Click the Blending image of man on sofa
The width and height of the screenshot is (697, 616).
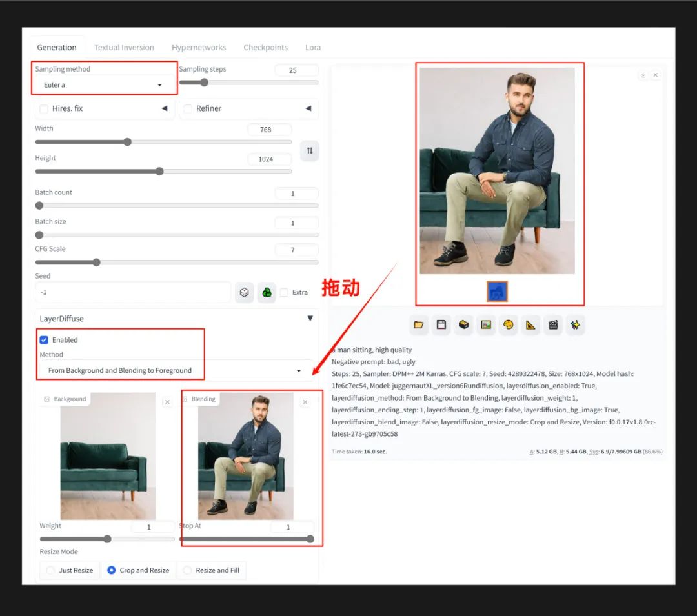point(245,455)
